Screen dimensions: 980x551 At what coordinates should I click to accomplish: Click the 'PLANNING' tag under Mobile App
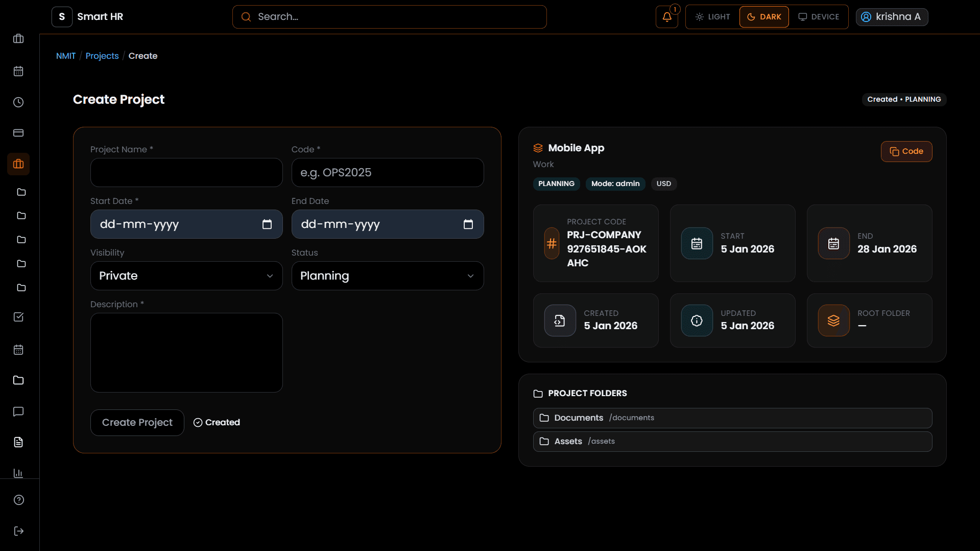click(x=556, y=184)
